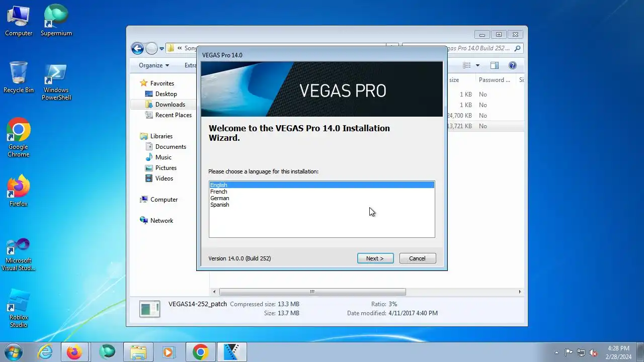Change the view using the views icon
Image resolution: width=644 pixels, height=362 pixels.
tap(467, 65)
